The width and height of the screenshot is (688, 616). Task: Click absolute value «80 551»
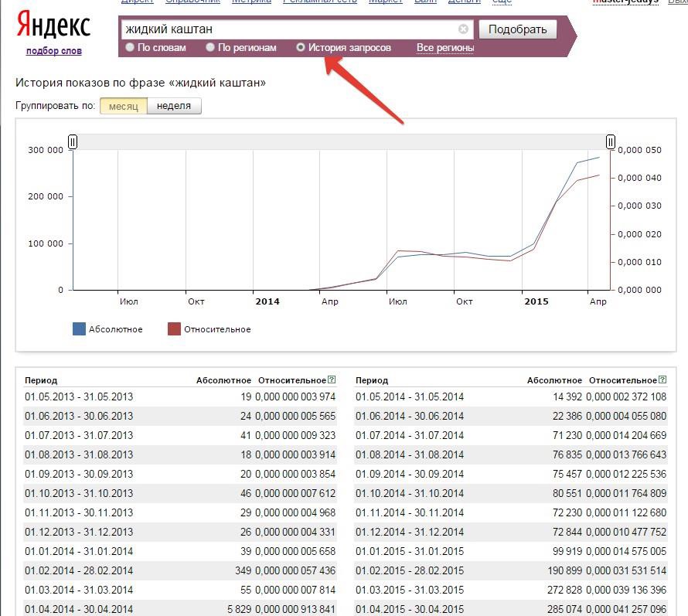(x=567, y=493)
